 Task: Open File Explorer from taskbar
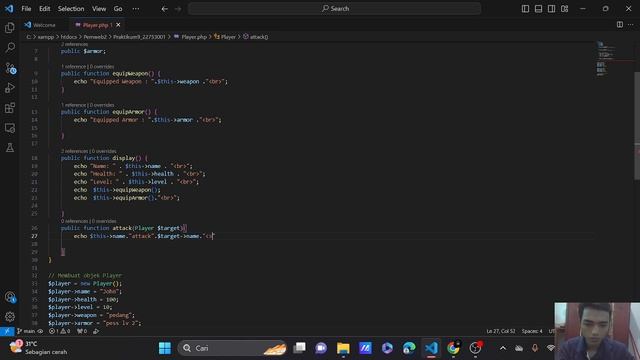pyautogui.click(x=343, y=348)
